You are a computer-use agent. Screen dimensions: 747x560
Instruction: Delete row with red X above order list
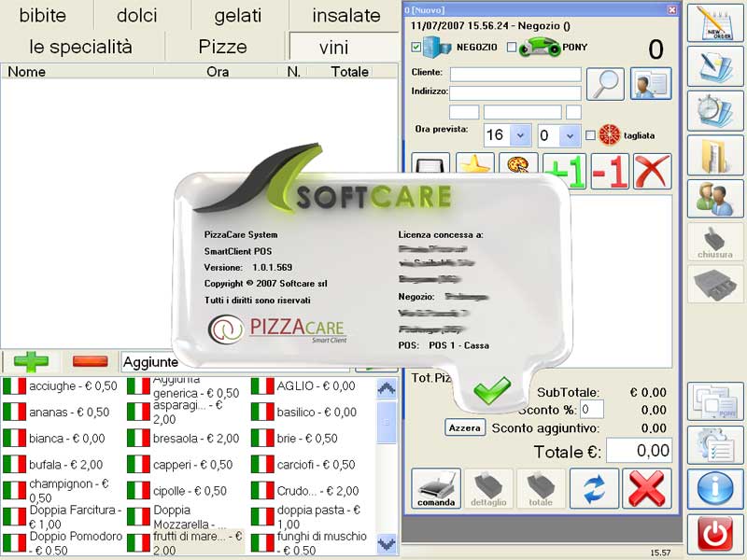pyautogui.click(x=652, y=171)
